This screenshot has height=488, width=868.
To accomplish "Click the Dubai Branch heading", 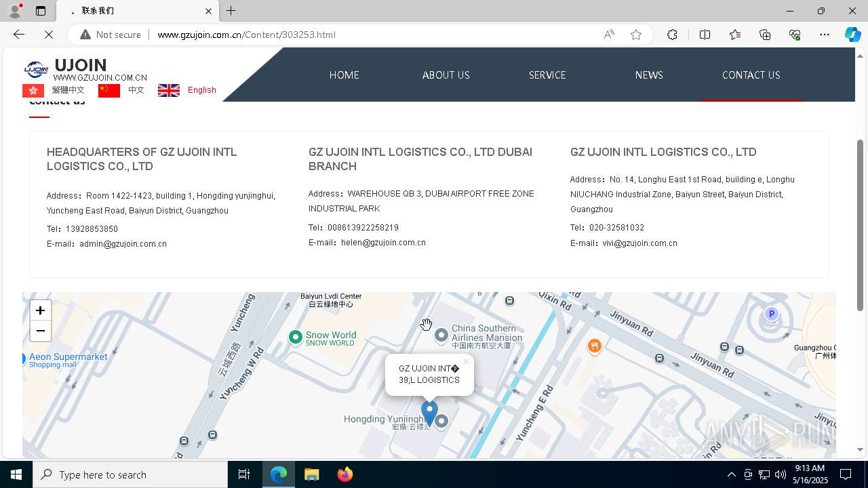I will click(x=420, y=159).
